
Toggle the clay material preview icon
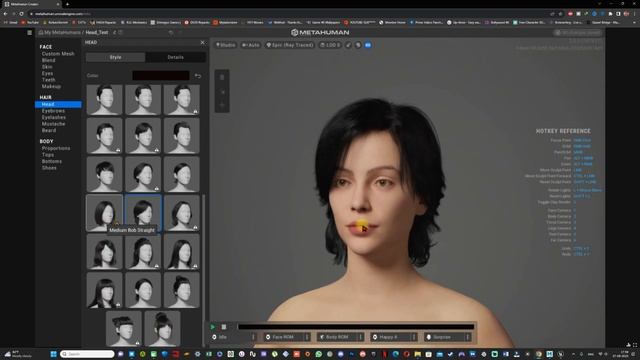click(358, 45)
